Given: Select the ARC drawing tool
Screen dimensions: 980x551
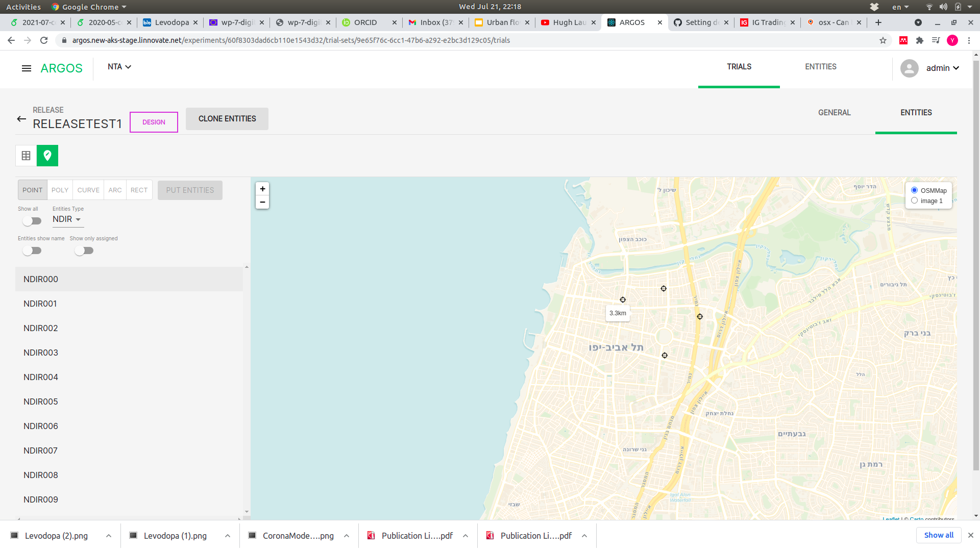Looking at the screenshot, I should pos(114,190).
